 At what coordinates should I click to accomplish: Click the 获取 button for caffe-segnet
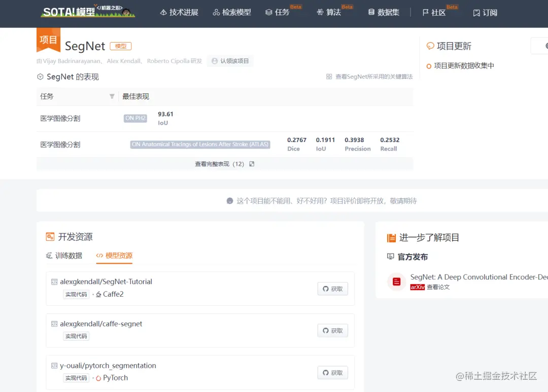[x=332, y=330]
